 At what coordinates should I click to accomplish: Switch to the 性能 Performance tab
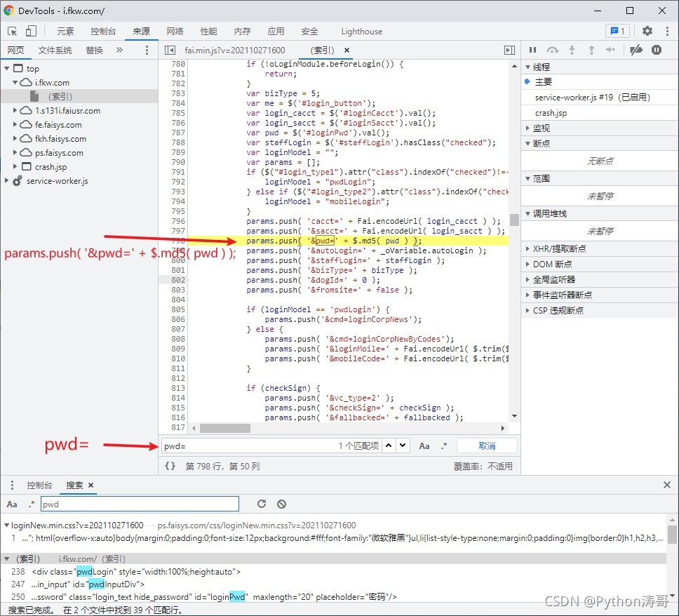click(209, 31)
